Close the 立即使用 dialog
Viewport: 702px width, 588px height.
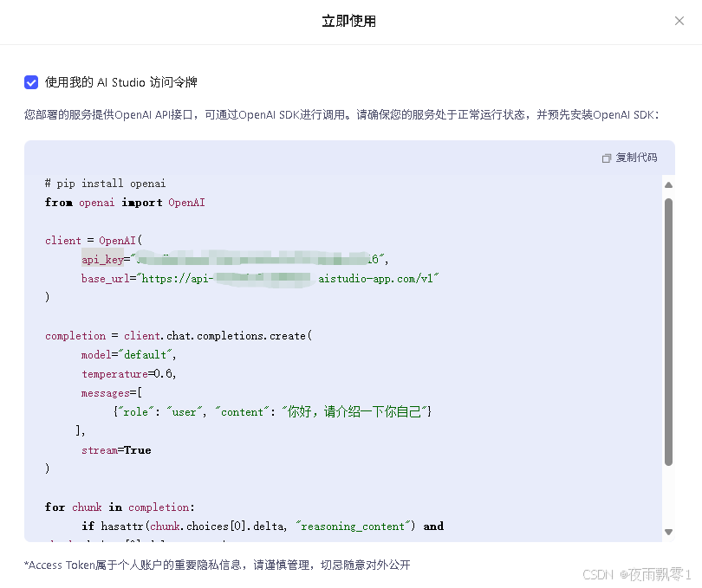coord(679,21)
